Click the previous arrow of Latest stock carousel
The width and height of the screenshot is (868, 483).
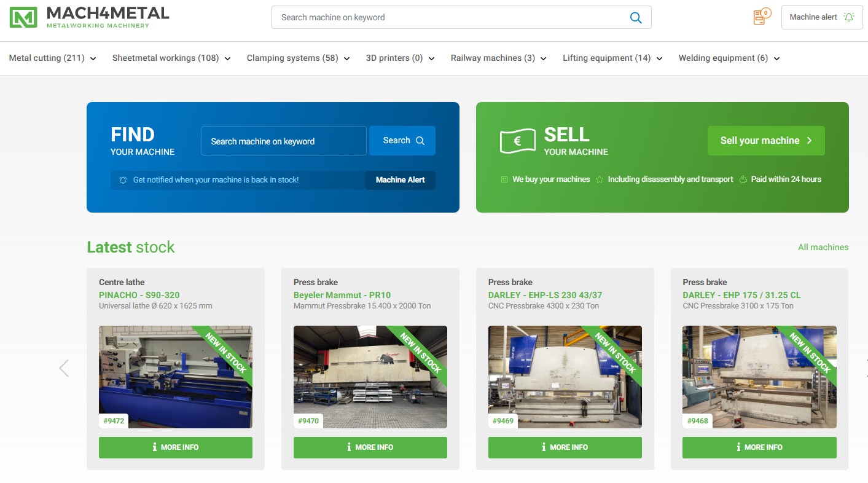[64, 368]
